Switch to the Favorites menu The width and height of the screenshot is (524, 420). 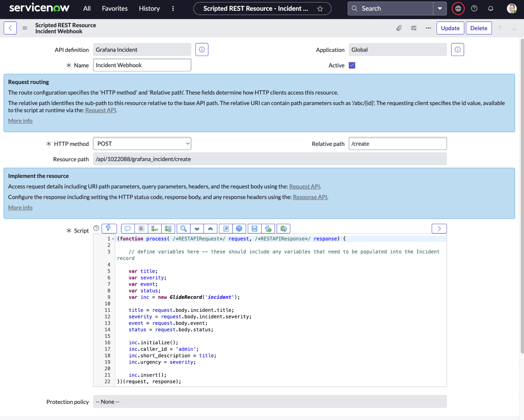(x=114, y=8)
